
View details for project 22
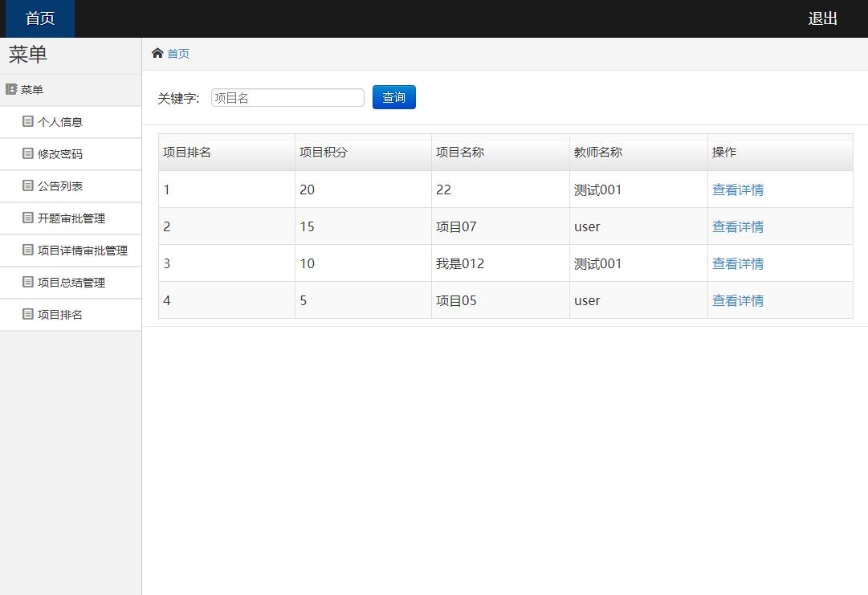tap(737, 190)
